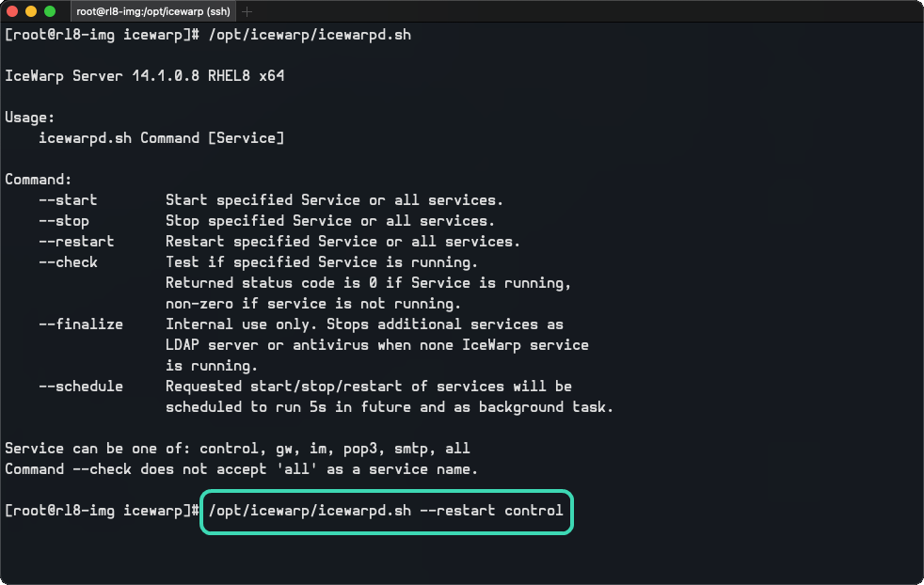This screenshot has height=585, width=924.
Task: Click the last [root@rl8-img icewarp]# prompt
Action: click(x=102, y=511)
